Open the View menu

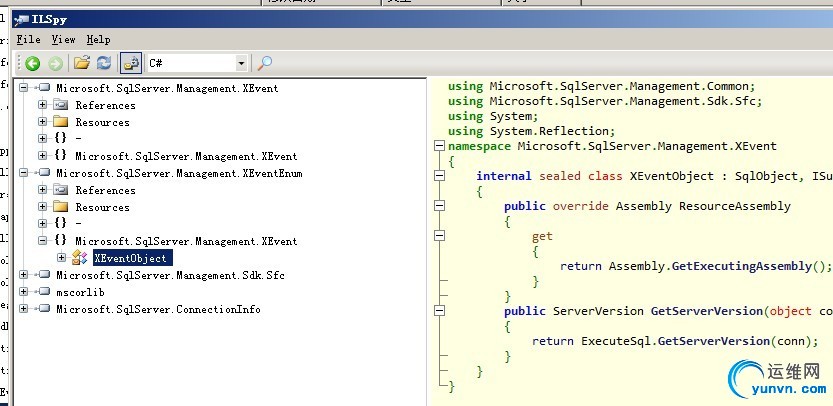(63, 39)
